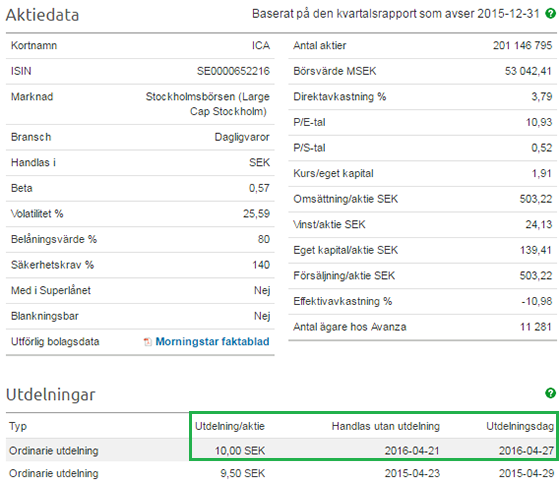Click the Med i Superlånet value Nej
Screen dimensions: 560x482
click(262, 291)
